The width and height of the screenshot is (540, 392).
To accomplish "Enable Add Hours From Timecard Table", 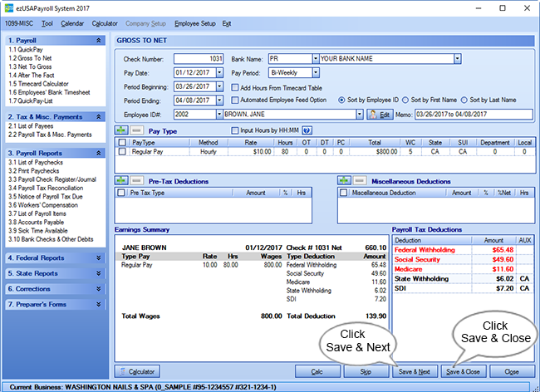I will point(234,86).
